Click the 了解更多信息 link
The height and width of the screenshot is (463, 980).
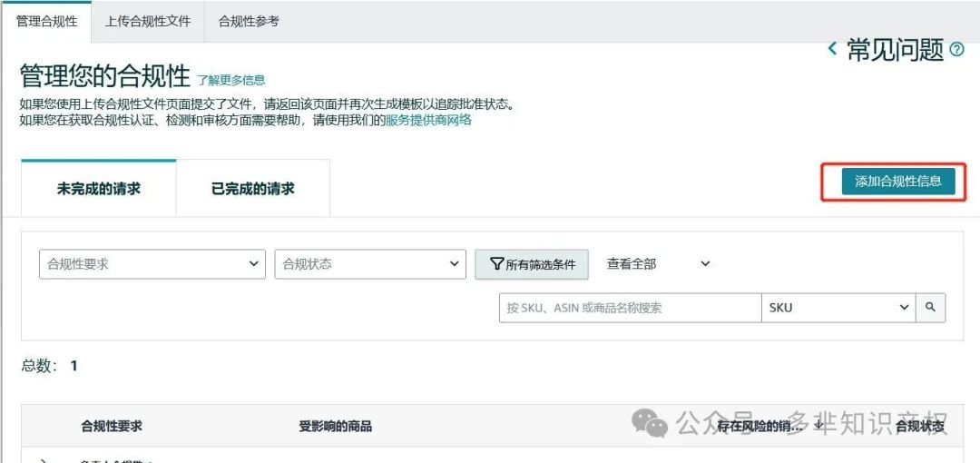point(231,81)
